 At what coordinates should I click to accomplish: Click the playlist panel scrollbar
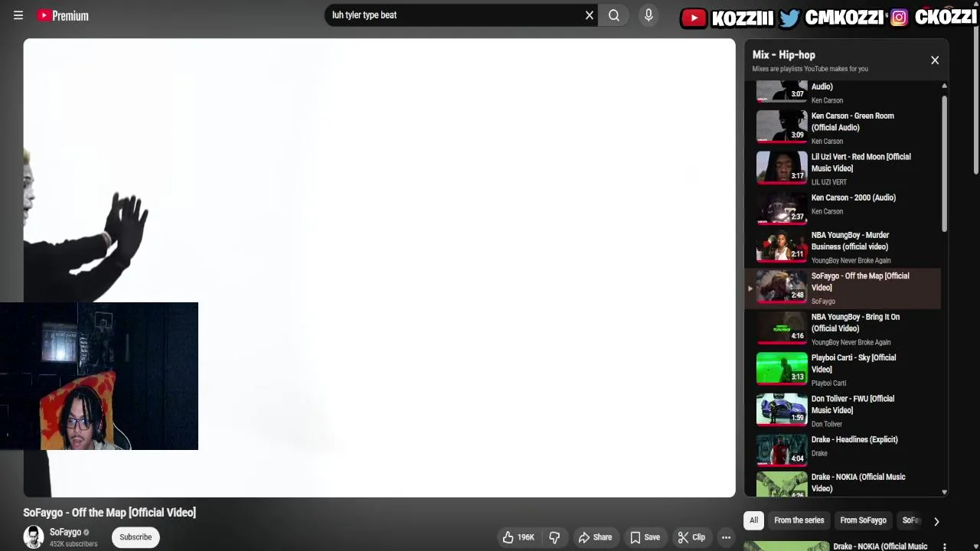944,162
